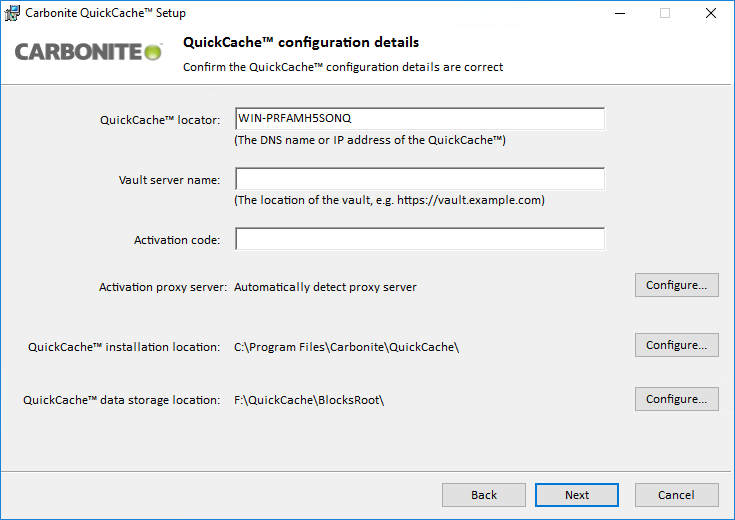Close the setup window with the X

click(x=710, y=14)
